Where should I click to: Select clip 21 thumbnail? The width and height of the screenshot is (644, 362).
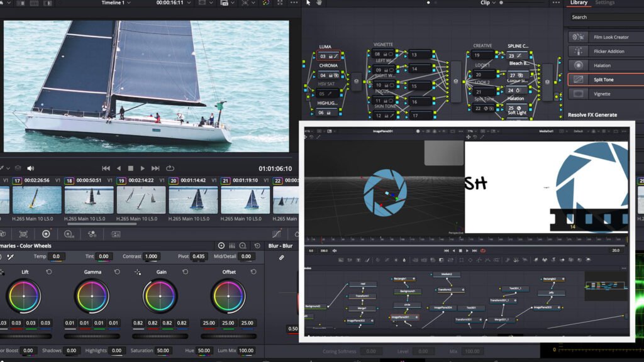pyautogui.click(x=246, y=200)
